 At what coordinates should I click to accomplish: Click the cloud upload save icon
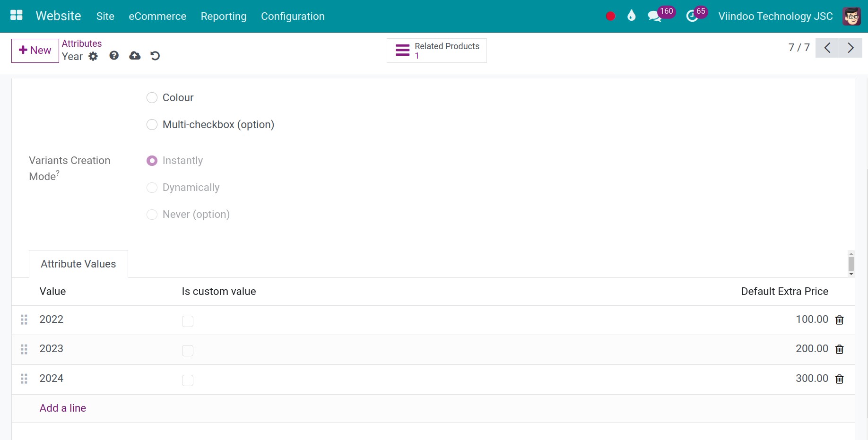coord(135,56)
